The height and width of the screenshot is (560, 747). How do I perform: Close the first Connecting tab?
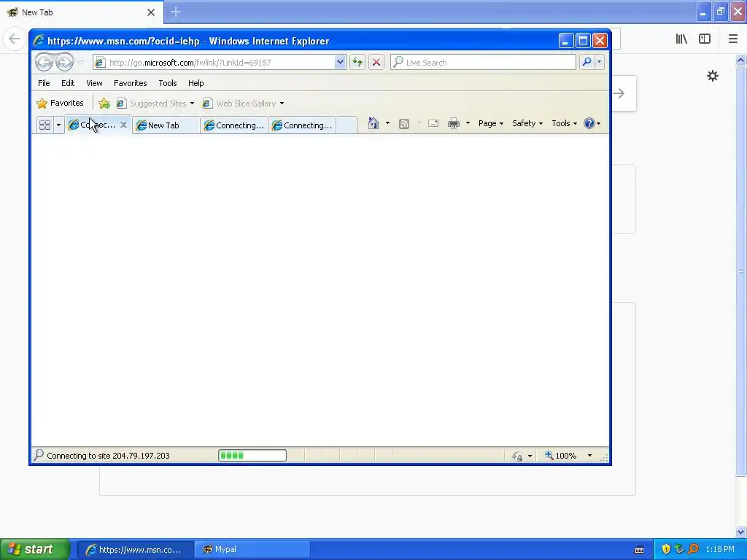point(123,125)
